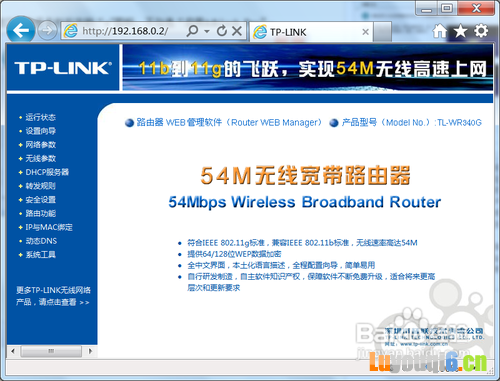Expand the 无线参数 menu
This screenshot has width=500, height=381.
click(x=40, y=158)
